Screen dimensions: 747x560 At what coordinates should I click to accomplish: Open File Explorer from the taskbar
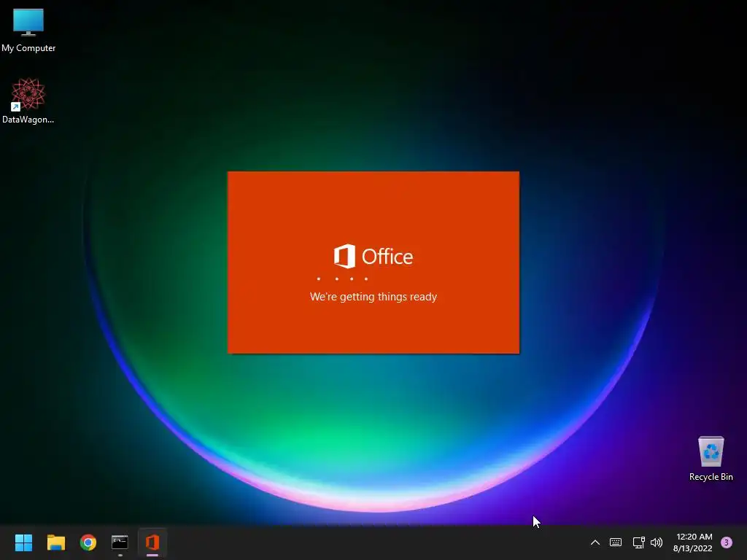(x=55, y=542)
